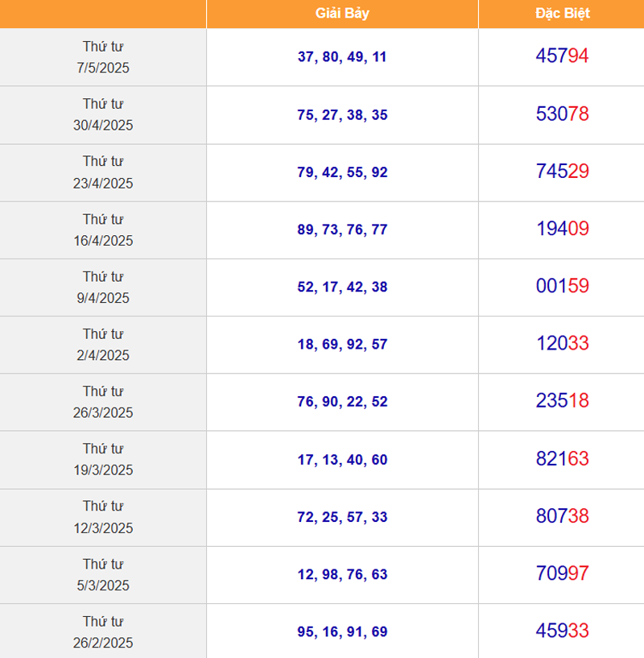Screen dimensions: 644x658
Task: Click the Đặc Biệt column header
Action: click(562, 14)
